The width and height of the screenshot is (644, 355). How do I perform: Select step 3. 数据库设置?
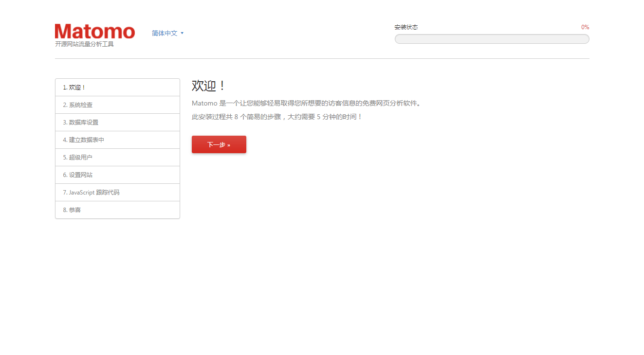(117, 123)
